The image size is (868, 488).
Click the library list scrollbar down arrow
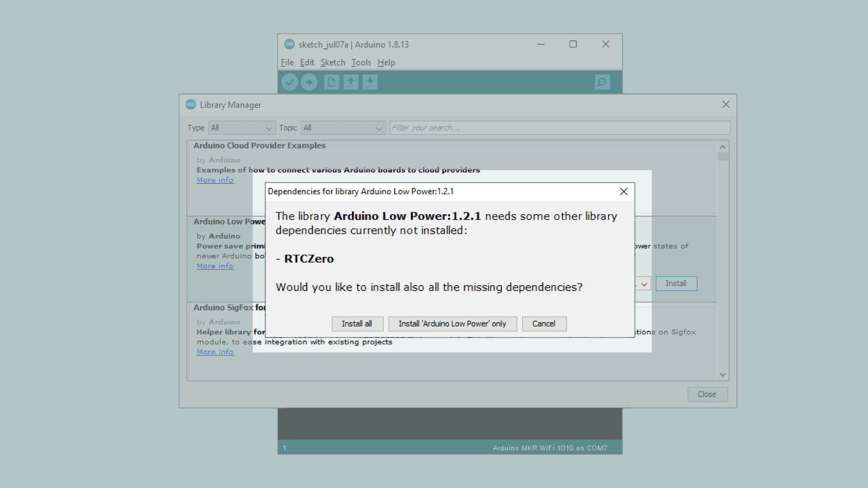point(722,375)
